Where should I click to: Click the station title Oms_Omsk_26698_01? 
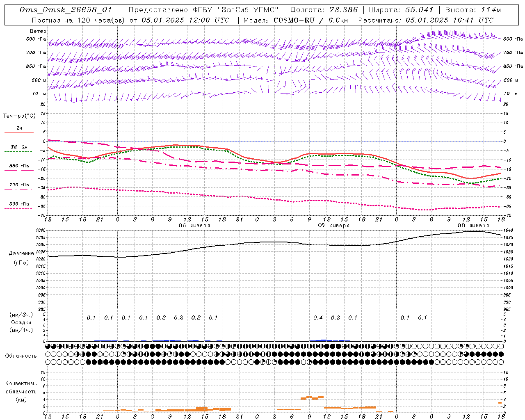pyautogui.click(x=65, y=10)
